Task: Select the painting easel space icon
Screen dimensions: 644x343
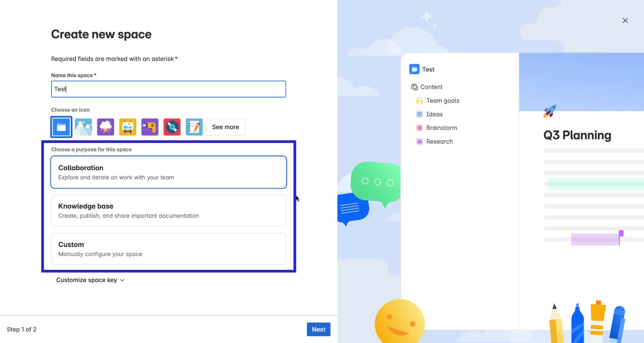Action: pyautogui.click(x=128, y=127)
